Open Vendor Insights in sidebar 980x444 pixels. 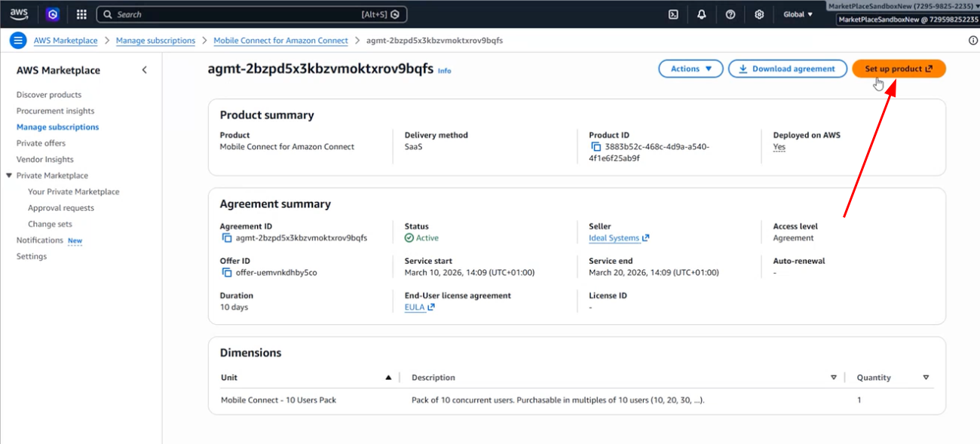coord(45,160)
